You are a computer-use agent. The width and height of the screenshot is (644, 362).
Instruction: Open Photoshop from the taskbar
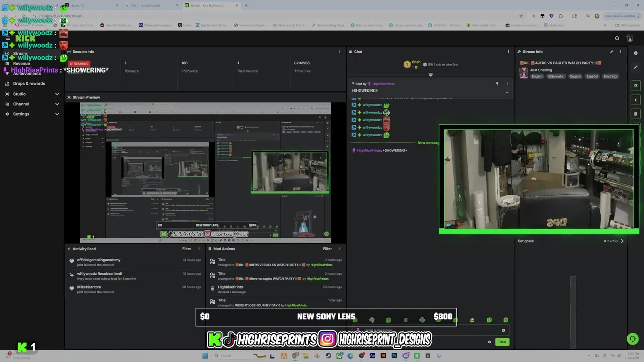394,356
